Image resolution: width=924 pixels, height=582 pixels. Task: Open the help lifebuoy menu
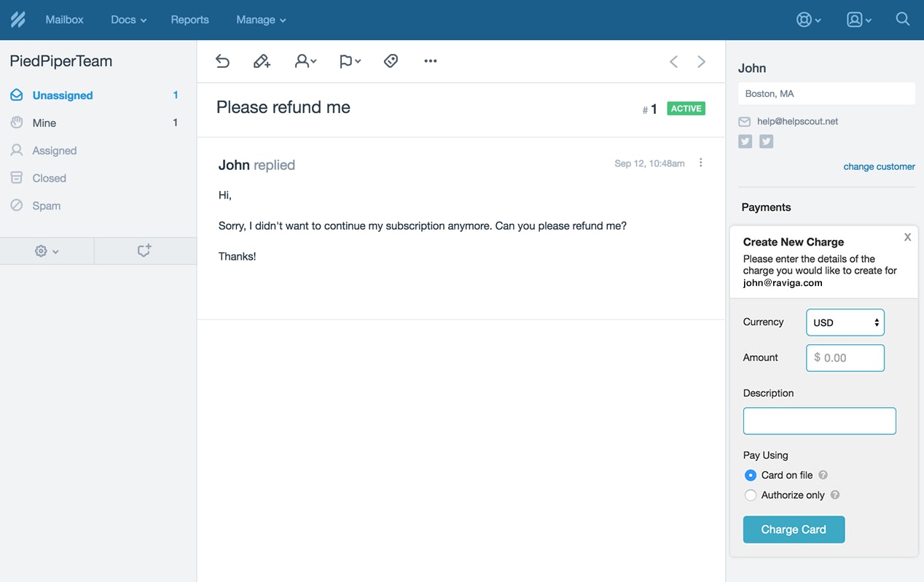point(808,20)
